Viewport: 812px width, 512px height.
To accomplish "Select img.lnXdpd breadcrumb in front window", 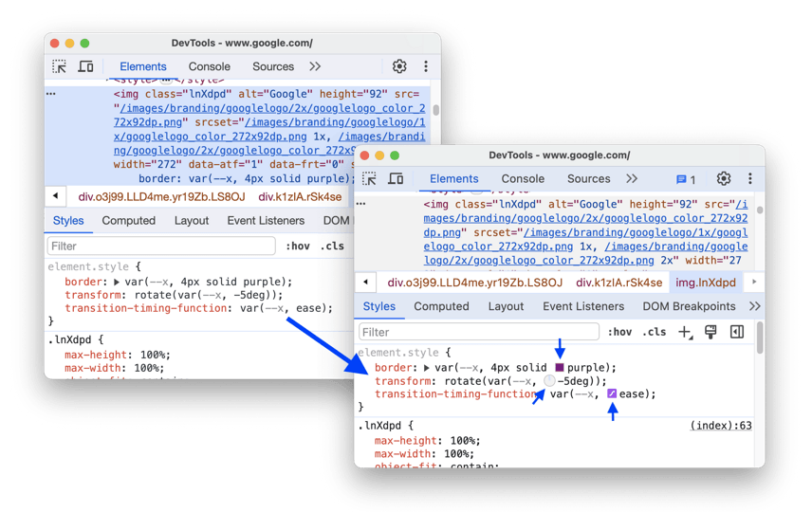I will (x=706, y=283).
